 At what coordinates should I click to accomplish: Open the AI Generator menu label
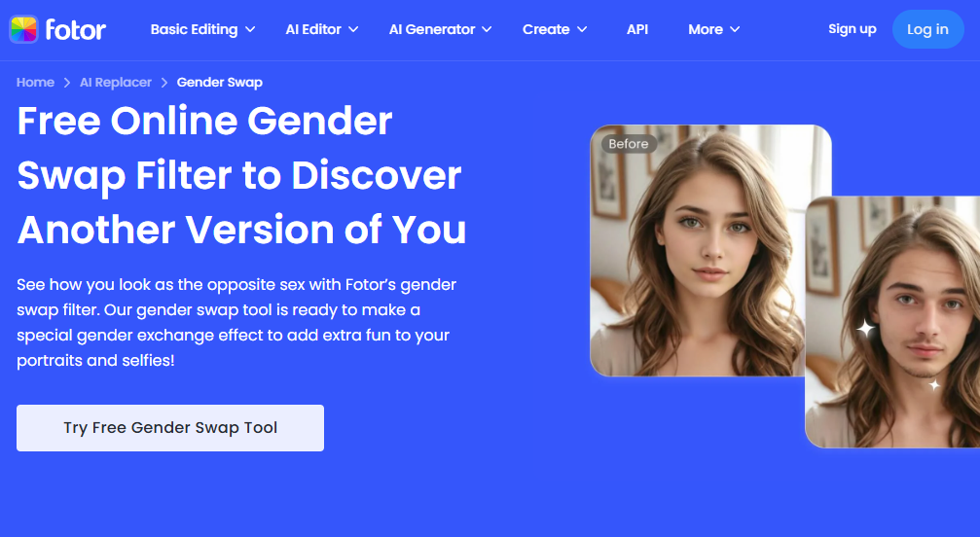tap(430, 29)
